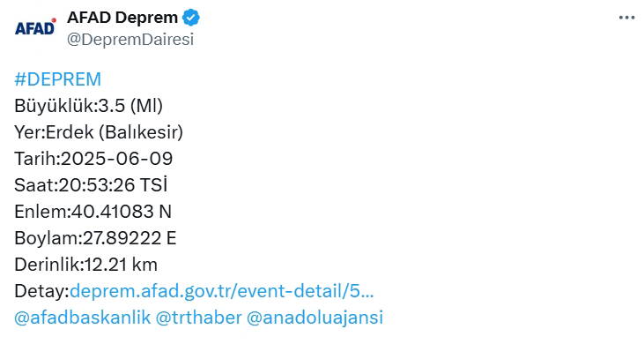
Task: Click the Enlem:40.41083 N latitude line
Action: point(93,212)
